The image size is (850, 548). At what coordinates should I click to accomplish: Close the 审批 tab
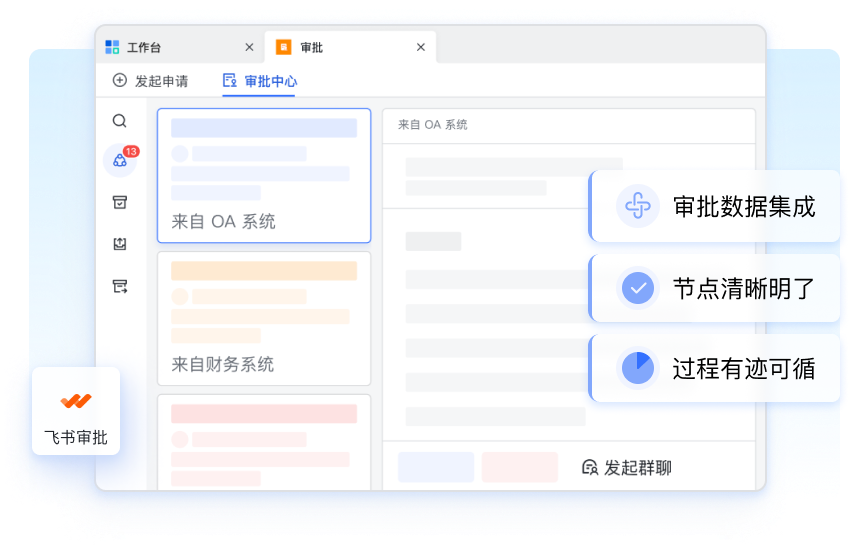tap(421, 47)
